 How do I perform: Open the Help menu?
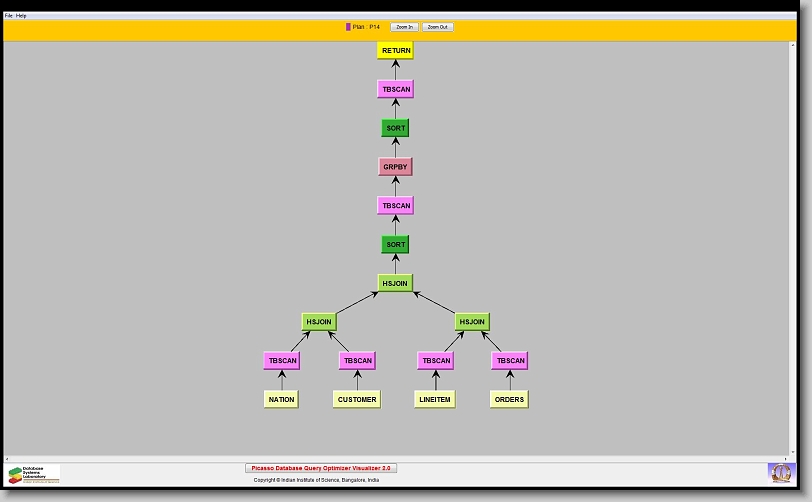[x=21, y=16]
